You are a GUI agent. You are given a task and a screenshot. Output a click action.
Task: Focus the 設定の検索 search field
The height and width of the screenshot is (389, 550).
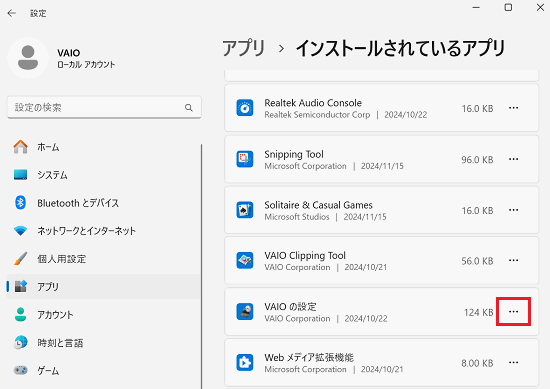pyautogui.click(x=104, y=108)
